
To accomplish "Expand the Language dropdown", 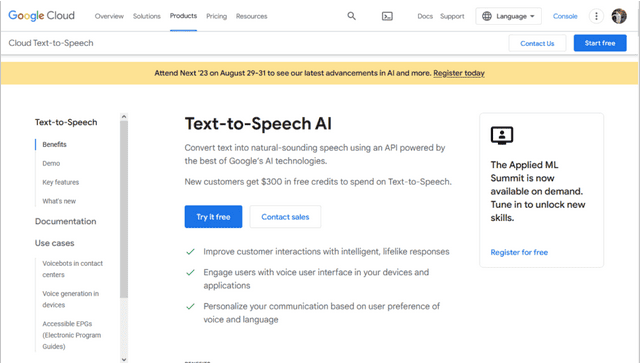I will coord(509,16).
